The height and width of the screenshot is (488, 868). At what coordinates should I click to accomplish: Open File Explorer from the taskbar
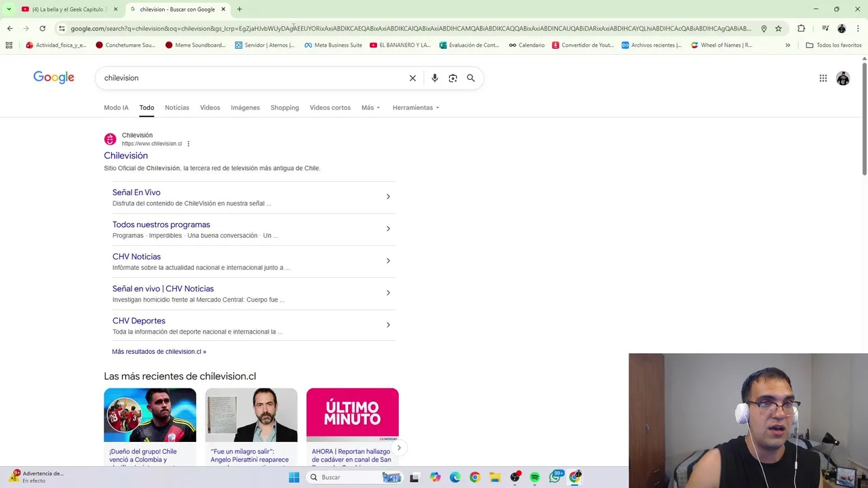click(495, 477)
